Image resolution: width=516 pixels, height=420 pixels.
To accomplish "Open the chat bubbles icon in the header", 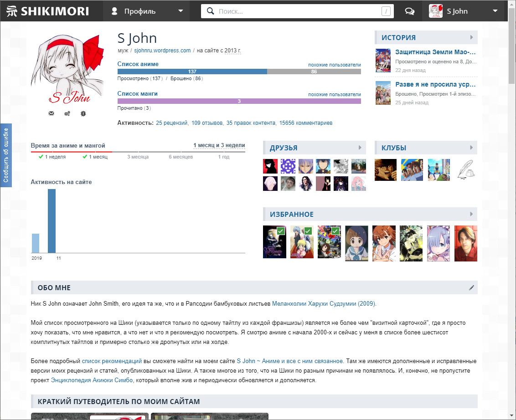I will (410, 11).
